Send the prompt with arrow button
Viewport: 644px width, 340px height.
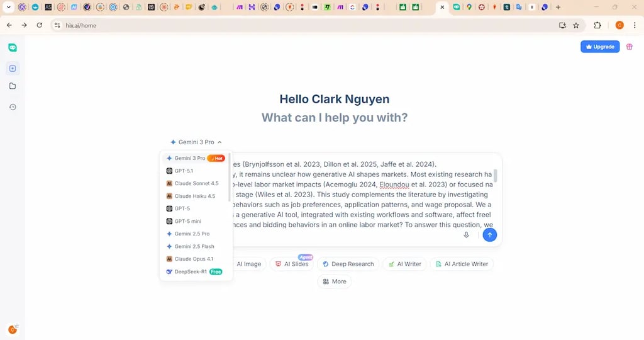point(489,235)
